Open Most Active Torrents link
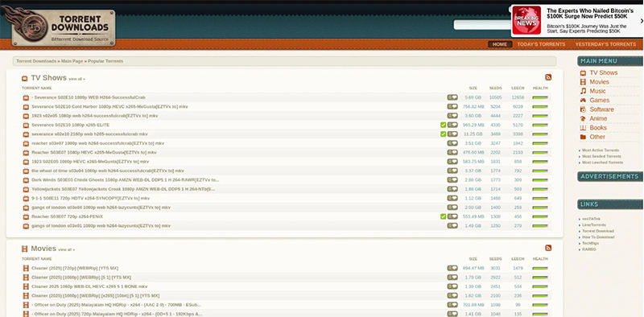This screenshot has height=317, width=644. click(600, 150)
